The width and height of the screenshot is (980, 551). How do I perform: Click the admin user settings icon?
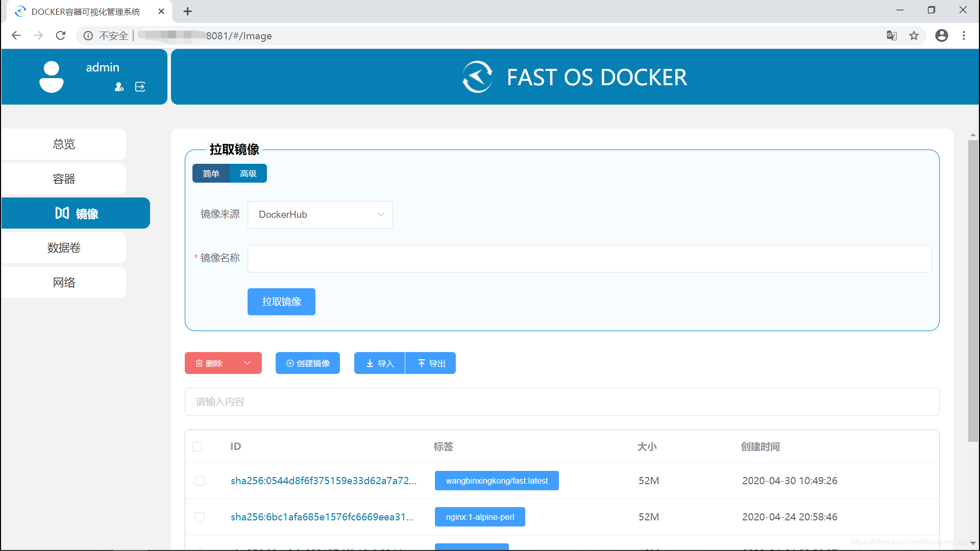click(119, 87)
